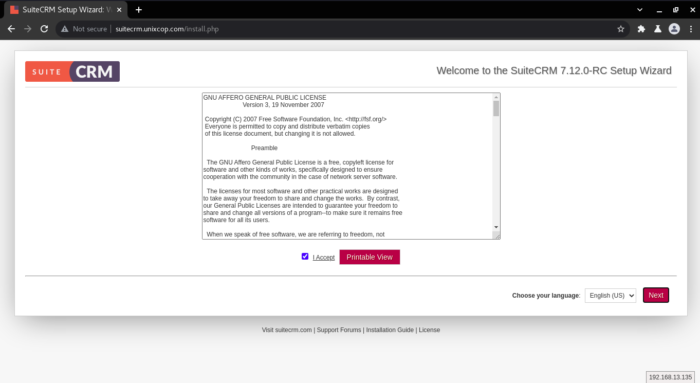This screenshot has width=700, height=383.
Task: Open the License footer link
Action: [429, 330]
